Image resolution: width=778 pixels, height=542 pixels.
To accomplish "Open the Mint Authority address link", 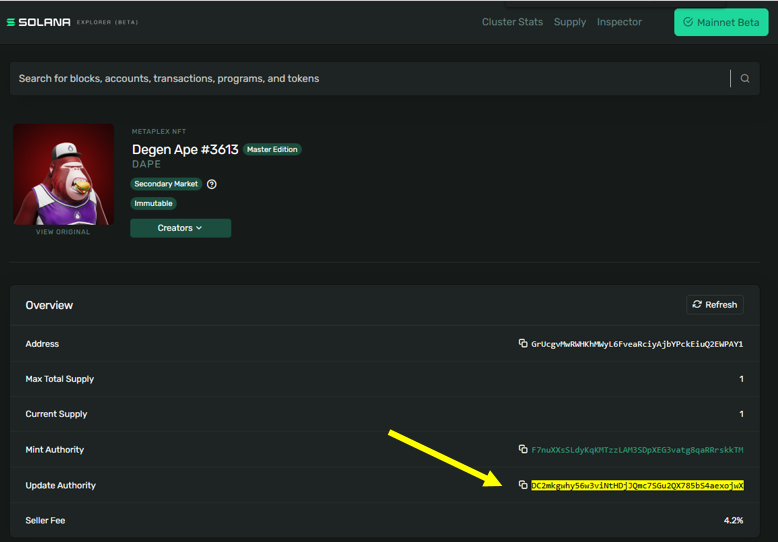I will 637,450.
